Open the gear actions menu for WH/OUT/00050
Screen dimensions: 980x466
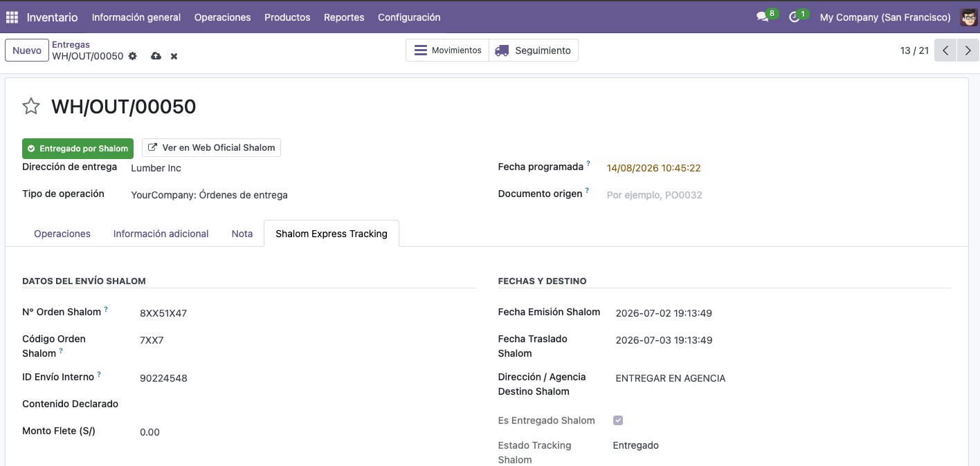pyautogui.click(x=133, y=56)
